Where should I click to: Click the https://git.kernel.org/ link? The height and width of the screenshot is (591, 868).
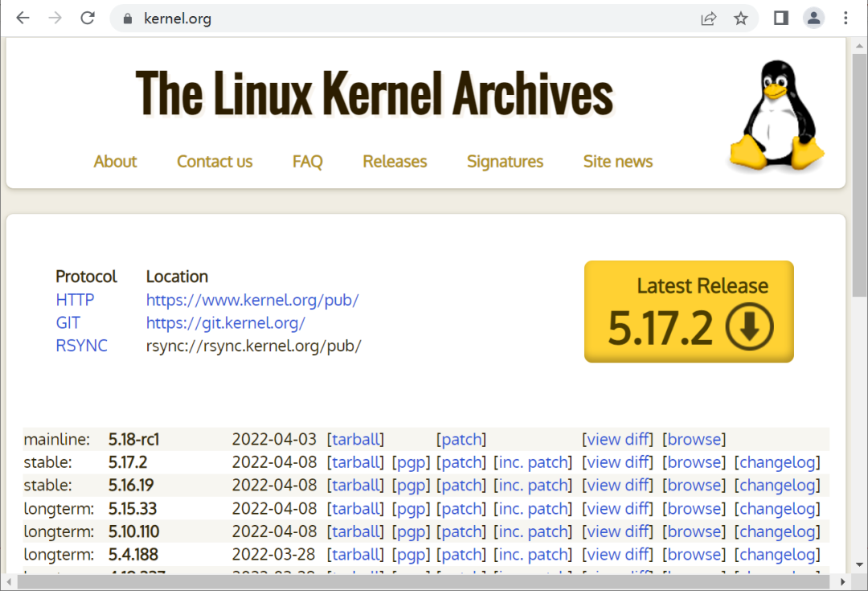tap(225, 323)
